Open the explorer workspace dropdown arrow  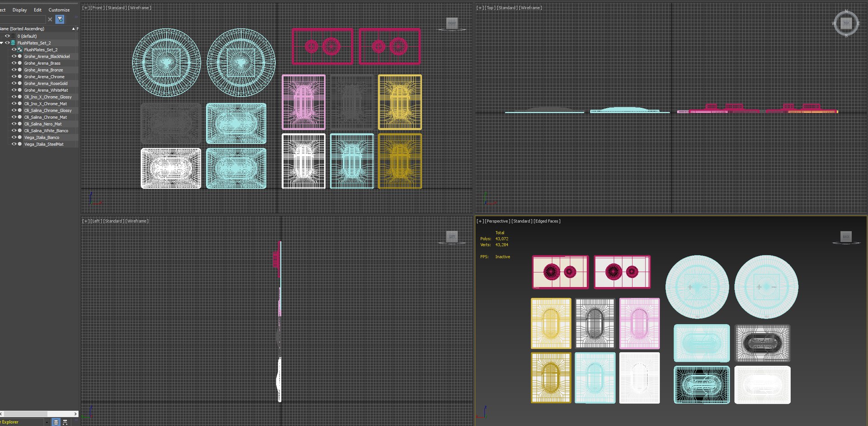pyautogui.click(x=47, y=422)
